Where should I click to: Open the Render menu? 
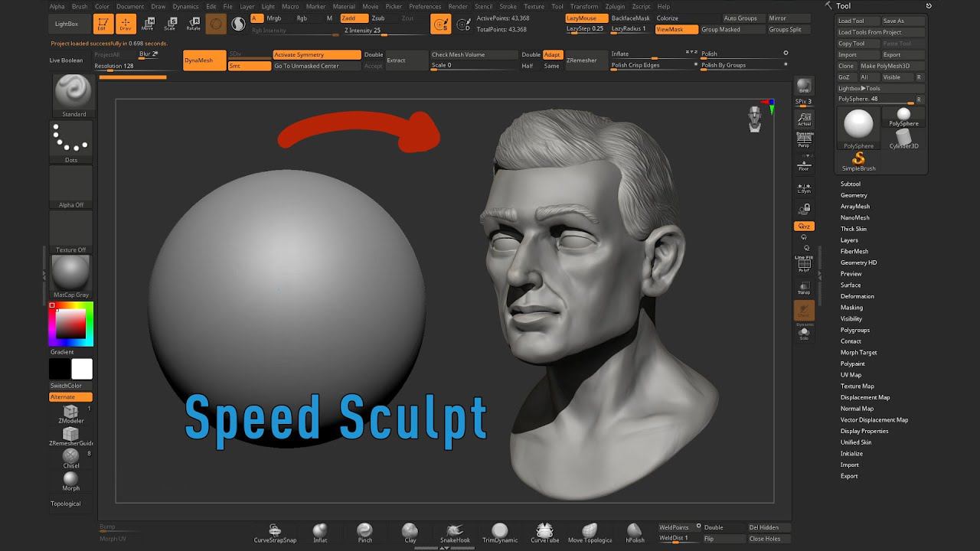point(458,6)
